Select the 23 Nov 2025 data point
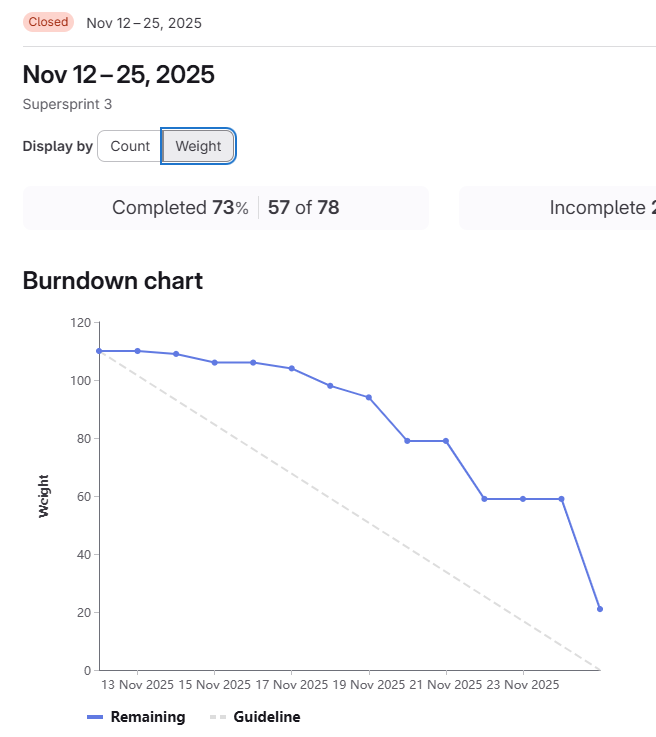656x737 pixels. (523, 499)
